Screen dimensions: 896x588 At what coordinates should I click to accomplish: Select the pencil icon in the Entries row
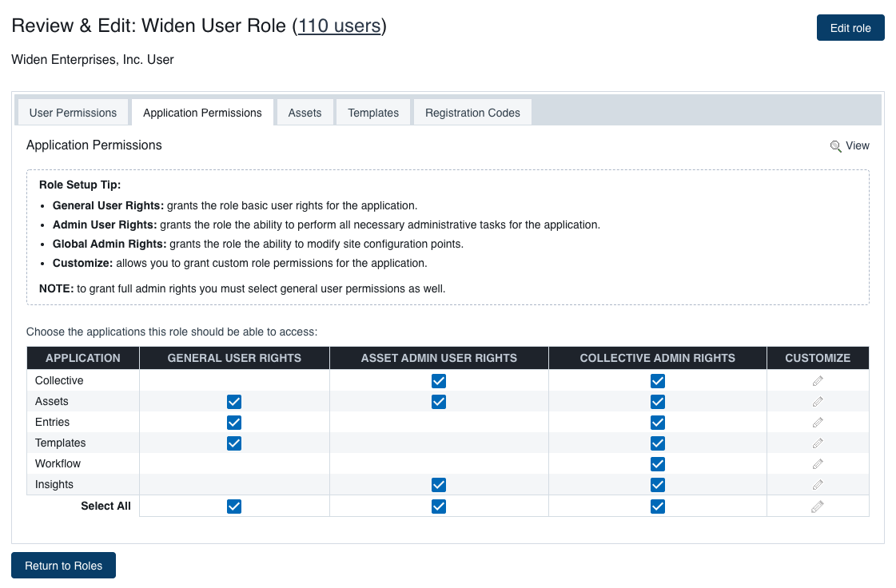[817, 423]
